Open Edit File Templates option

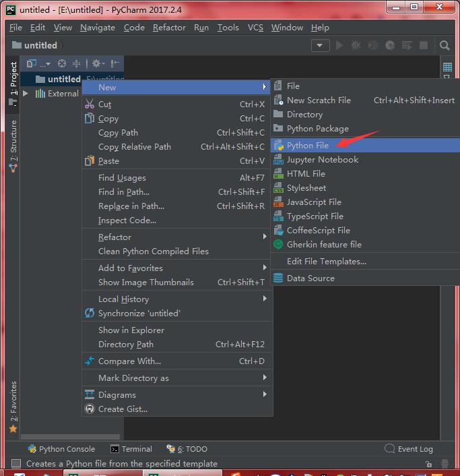(x=366, y=262)
